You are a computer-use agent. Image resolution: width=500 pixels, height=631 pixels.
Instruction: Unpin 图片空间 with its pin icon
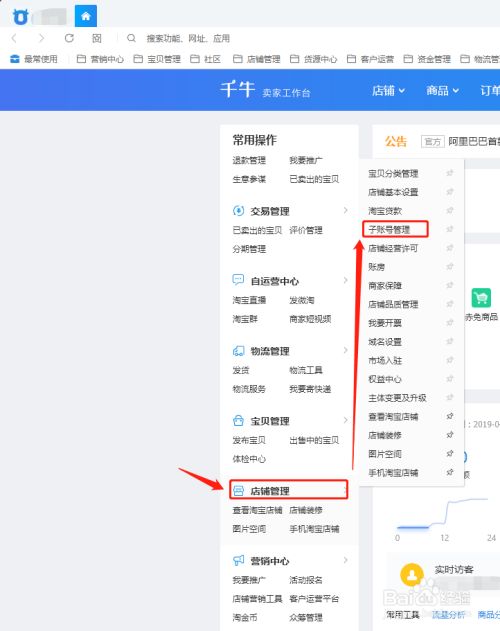(x=450, y=453)
